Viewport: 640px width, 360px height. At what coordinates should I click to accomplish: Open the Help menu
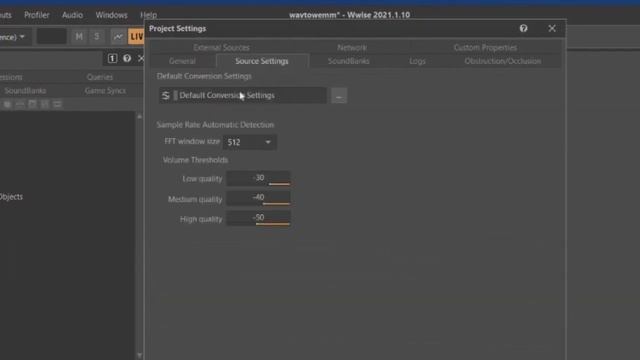click(149, 15)
